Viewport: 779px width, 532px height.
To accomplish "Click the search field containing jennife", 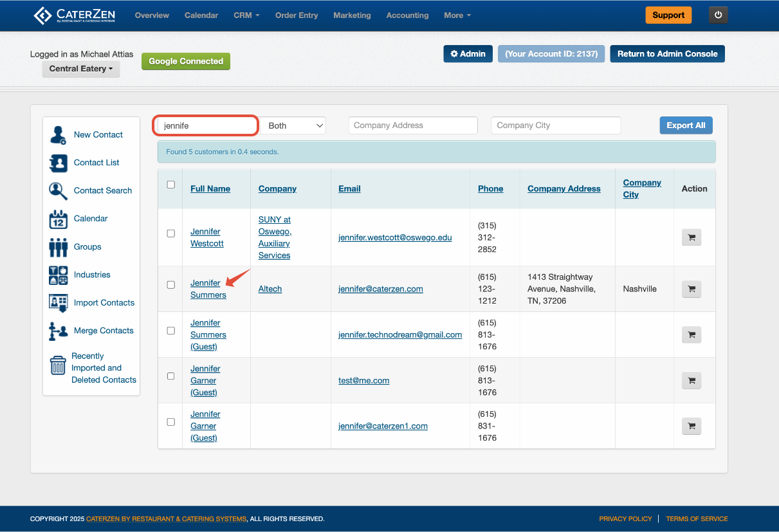I will tap(206, 125).
